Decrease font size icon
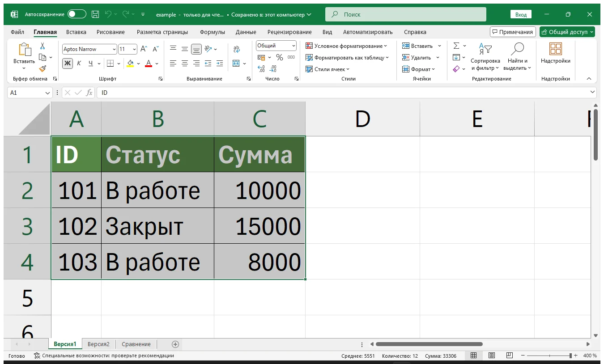The height and width of the screenshot is (364, 604). coord(156,49)
